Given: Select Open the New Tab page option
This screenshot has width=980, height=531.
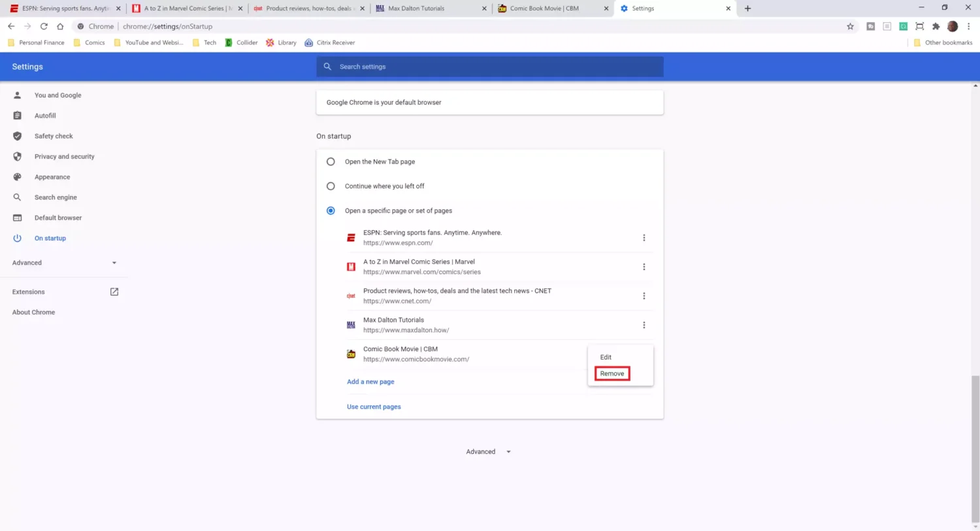Looking at the screenshot, I should tap(331, 162).
